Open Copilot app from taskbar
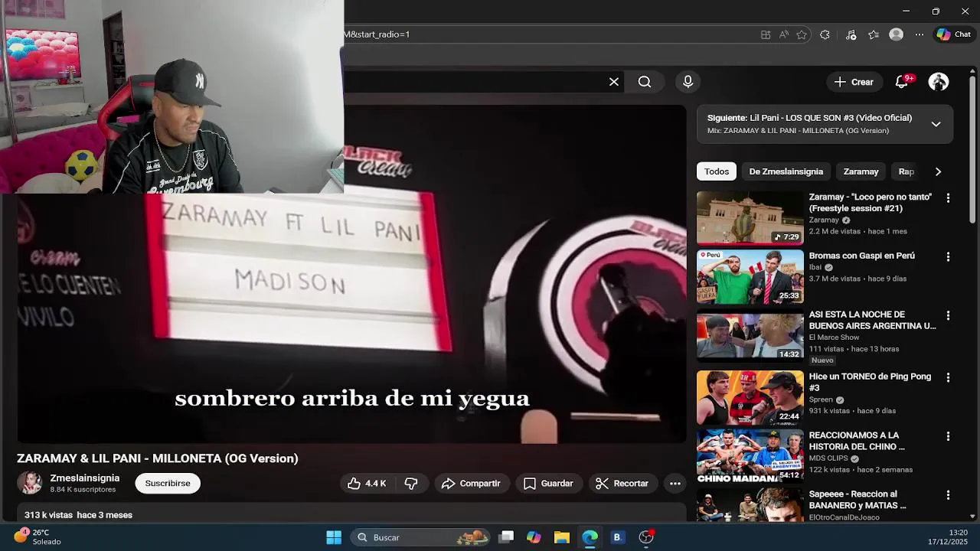 [534, 537]
